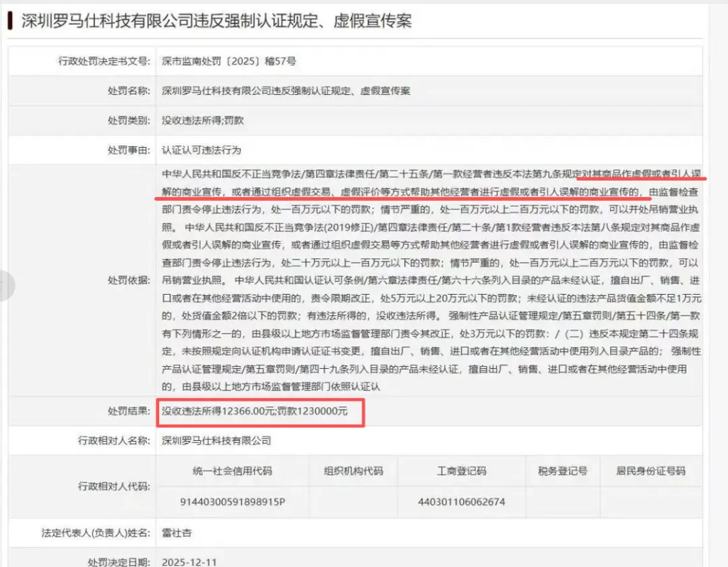728x567 pixels.
Task: Select the label 处罚结果
Action: coord(129,411)
